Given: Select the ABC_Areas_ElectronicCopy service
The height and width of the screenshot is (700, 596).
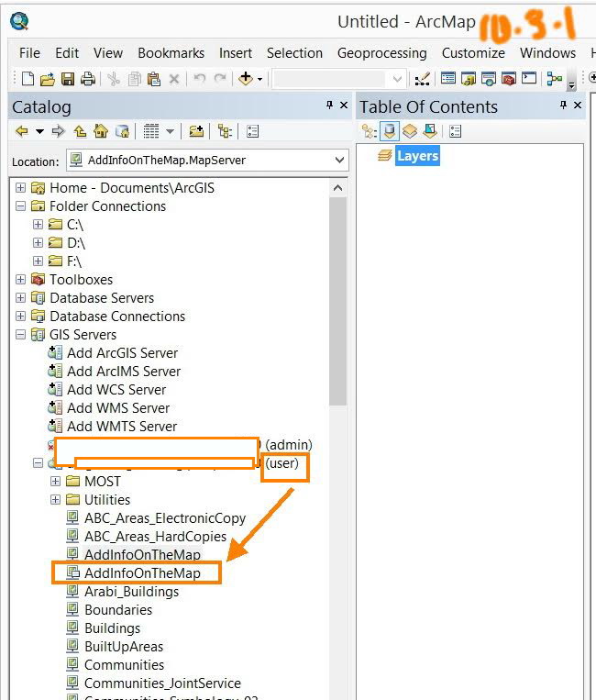Looking at the screenshot, I should tap(165, 517).
